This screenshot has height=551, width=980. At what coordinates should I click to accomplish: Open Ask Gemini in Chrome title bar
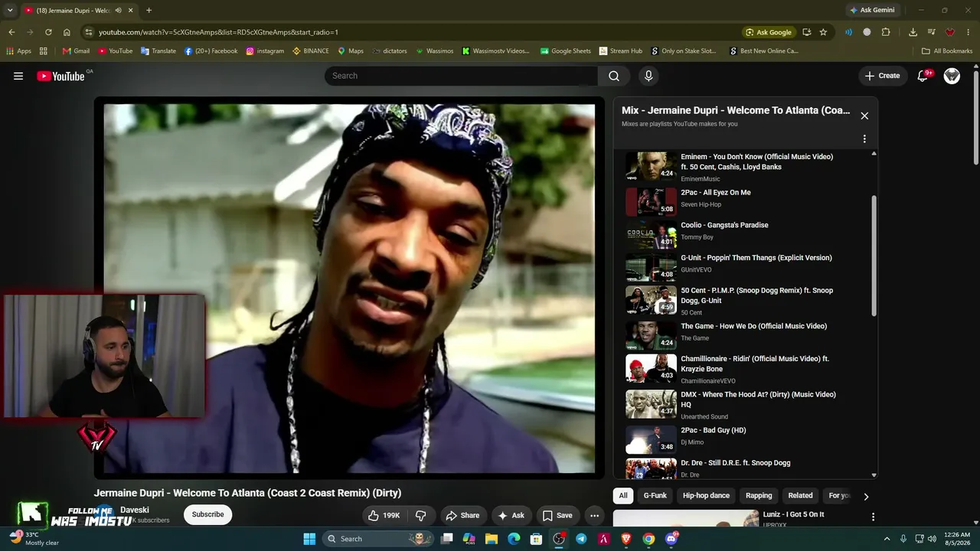click(x=871, y=10)
